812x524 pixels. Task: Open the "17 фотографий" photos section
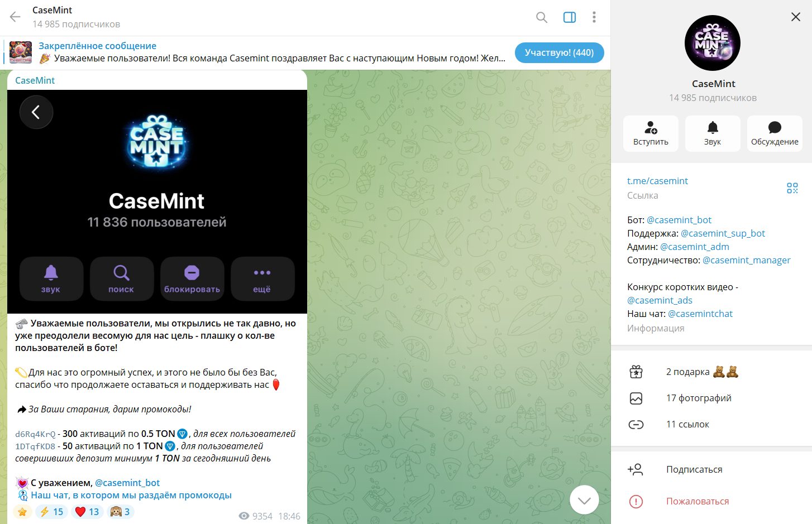click(x=711, y=398)
